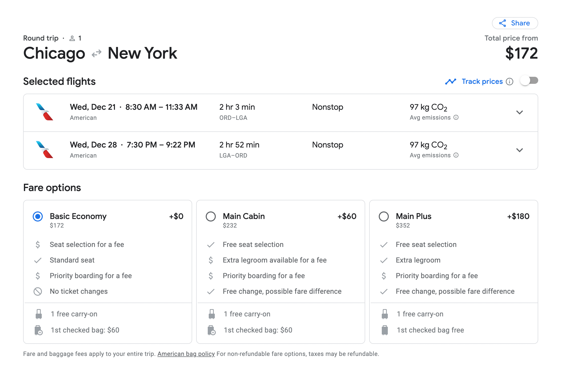Expand the Dec 21 ORD–LGA flight details
588x368 pixels.
pyautogui.click(x=519, y=112)
